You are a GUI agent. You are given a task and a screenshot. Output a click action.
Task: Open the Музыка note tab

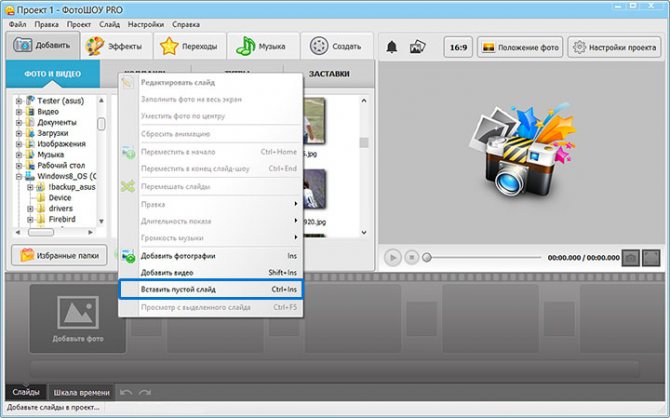click(x=263, y=46)
